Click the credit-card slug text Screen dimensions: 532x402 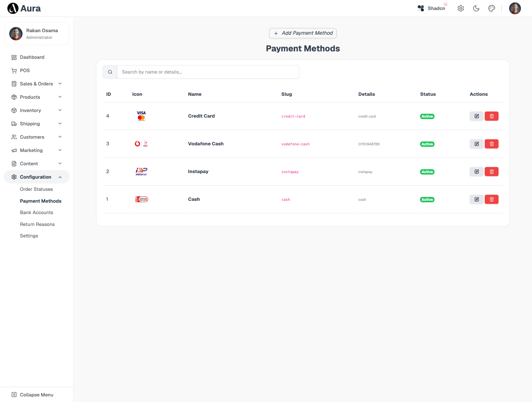coord(293,116)
